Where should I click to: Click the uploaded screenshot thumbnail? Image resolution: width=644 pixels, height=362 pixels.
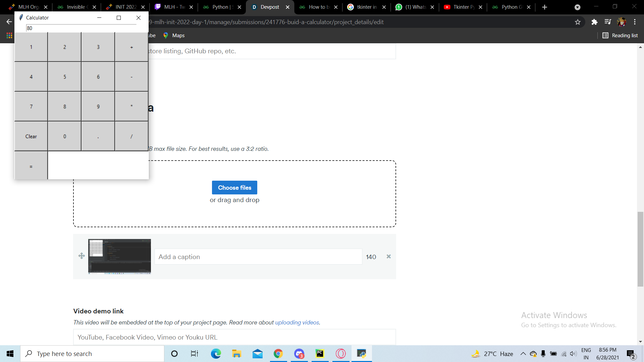(119, 256)
